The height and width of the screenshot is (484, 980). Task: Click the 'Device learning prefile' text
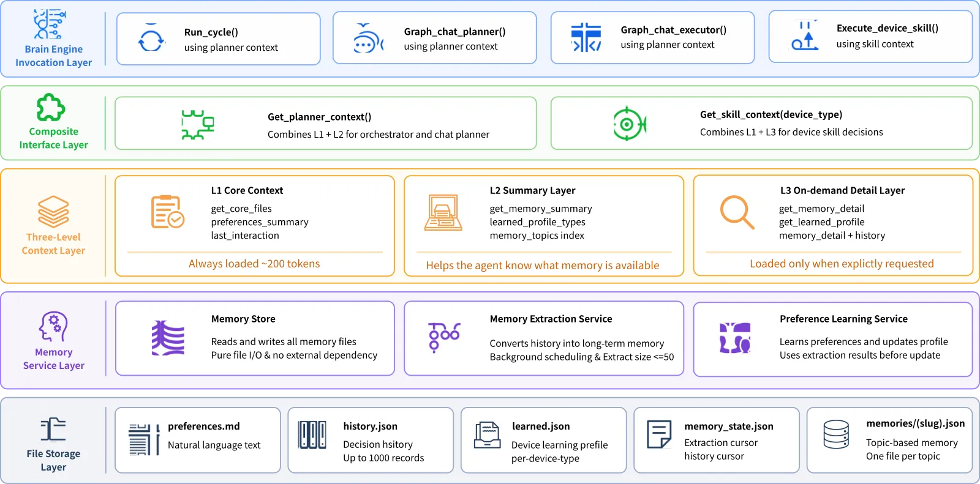coord(560,445)
